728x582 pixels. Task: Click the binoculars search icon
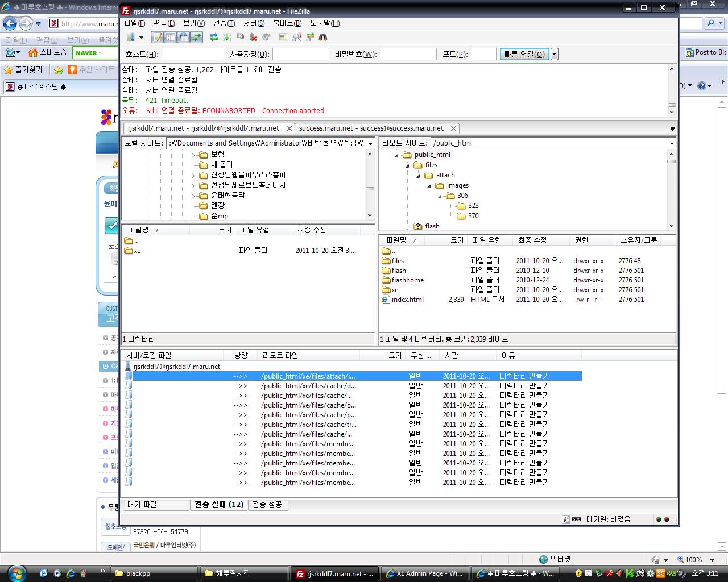pyautogui.click(x=323, y=38)
